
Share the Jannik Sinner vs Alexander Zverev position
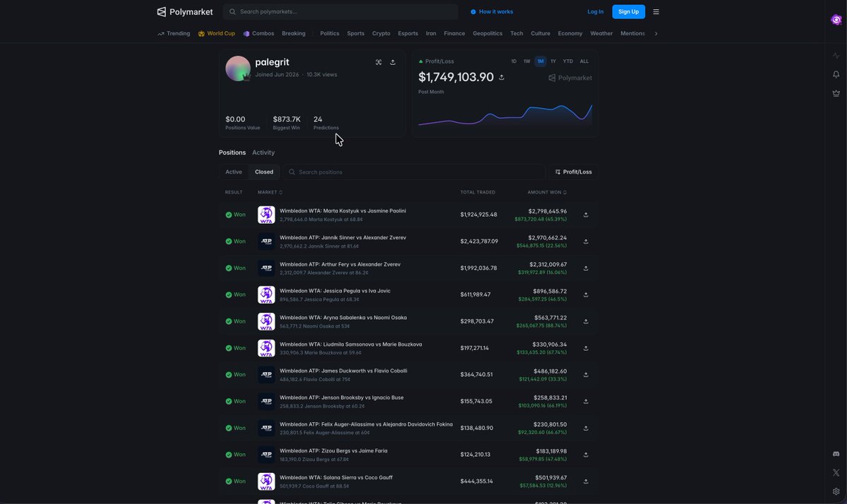point(586,241)
